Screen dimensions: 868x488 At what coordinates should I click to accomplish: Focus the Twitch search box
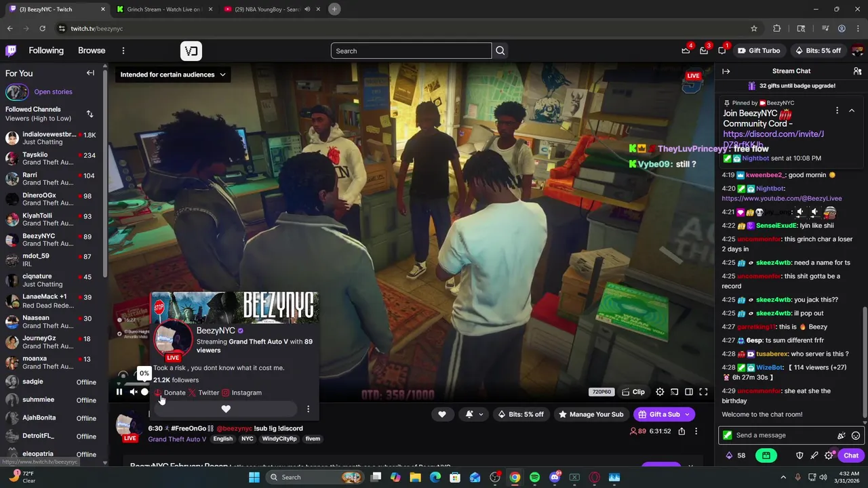click(411, 51)
